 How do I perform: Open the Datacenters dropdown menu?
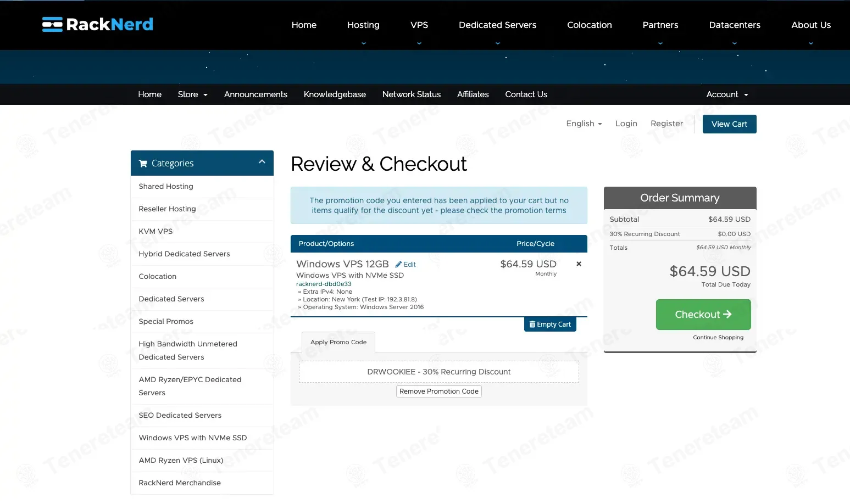click(735, 25)
